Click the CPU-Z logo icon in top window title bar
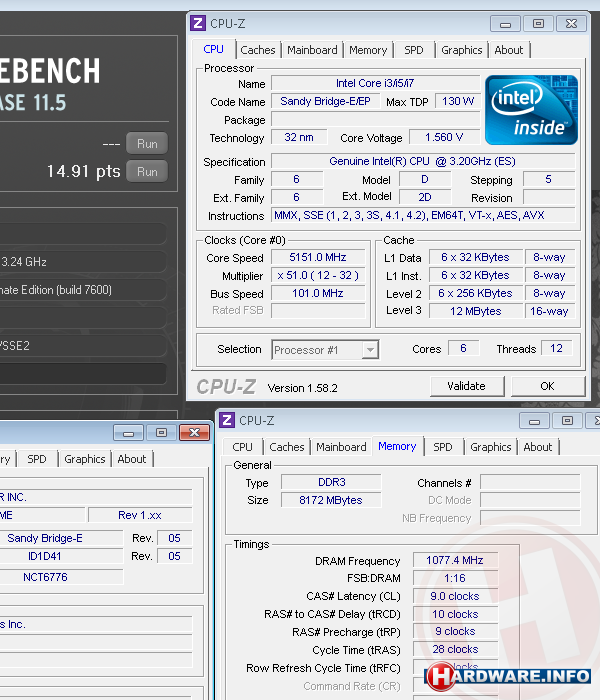This screenshot has width=600, height=700. click(x=198, y=23)
